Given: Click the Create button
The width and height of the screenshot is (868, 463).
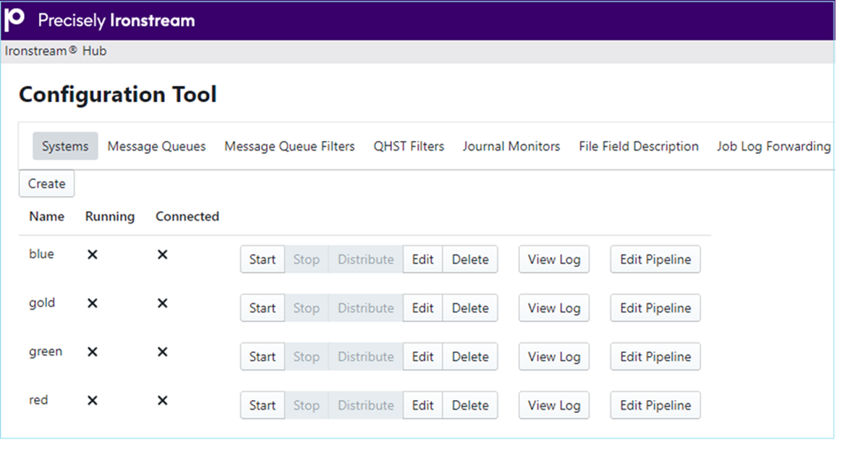Looking at the screenshot, I should pyautogui.click(x=47, y=184).
